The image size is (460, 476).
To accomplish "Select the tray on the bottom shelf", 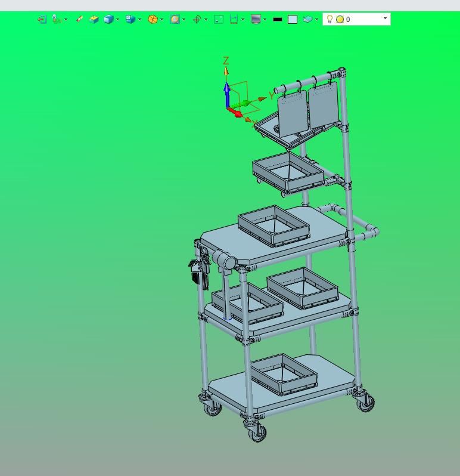I will pos(284,375).
